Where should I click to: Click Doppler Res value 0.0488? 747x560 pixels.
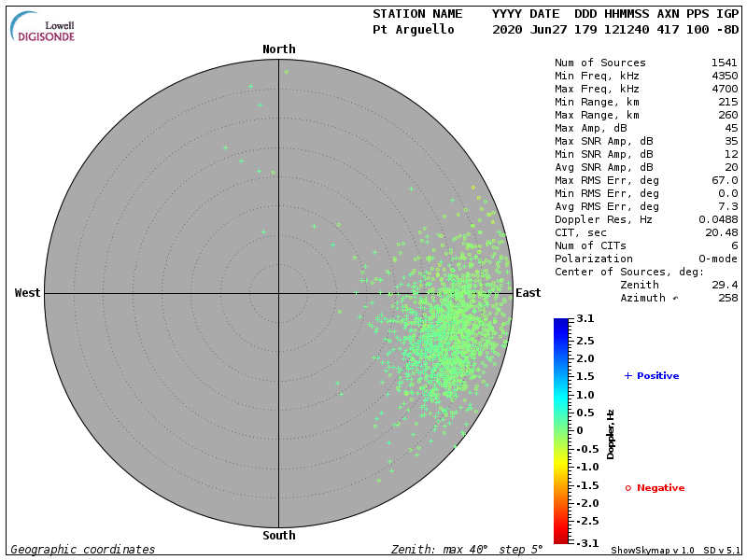tap(718, 219)
